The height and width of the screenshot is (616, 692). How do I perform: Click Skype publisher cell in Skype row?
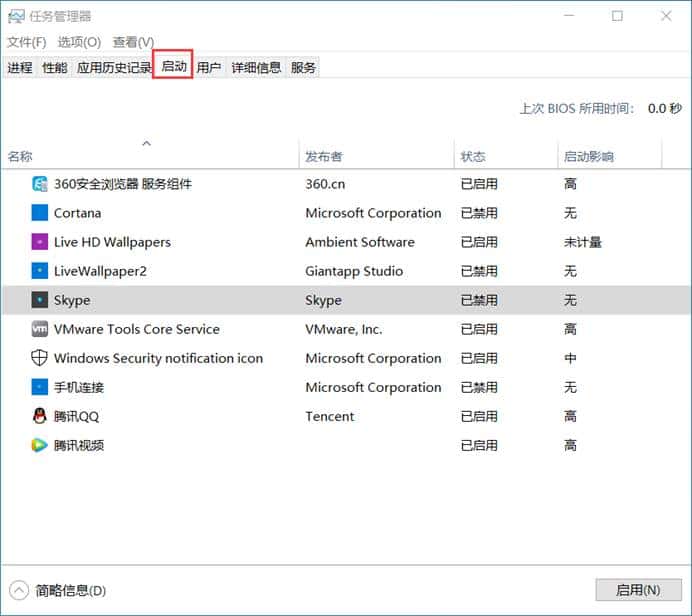tap(323, 300)
